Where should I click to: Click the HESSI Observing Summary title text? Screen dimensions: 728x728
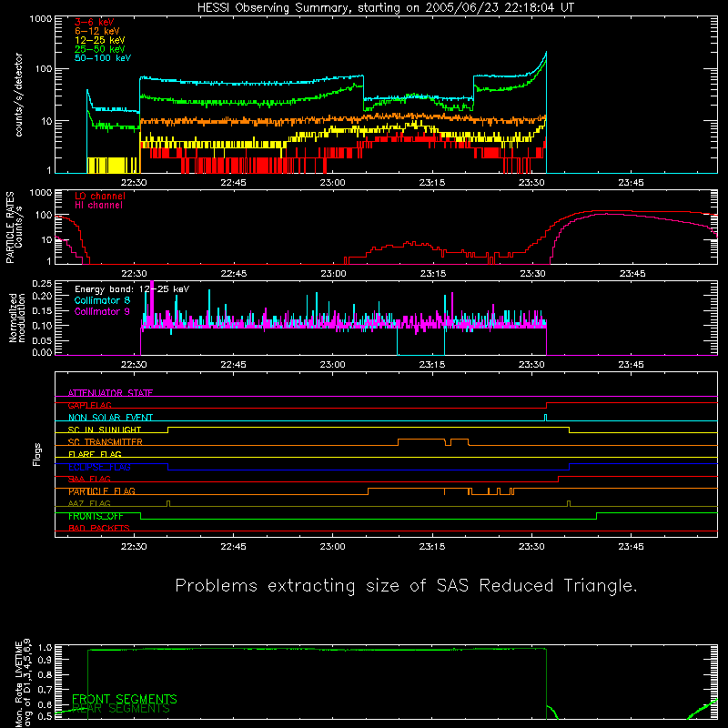pyautogui.click(x=385, y=8)
